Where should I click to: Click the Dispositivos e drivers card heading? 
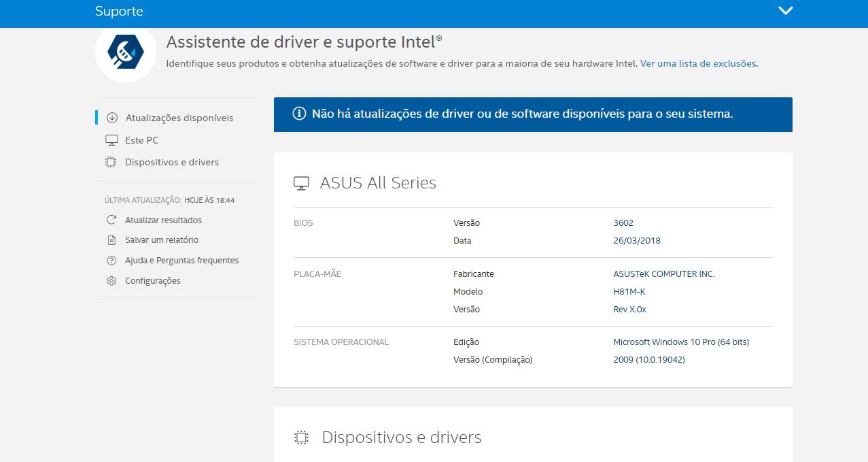click(x=402, y=437)
